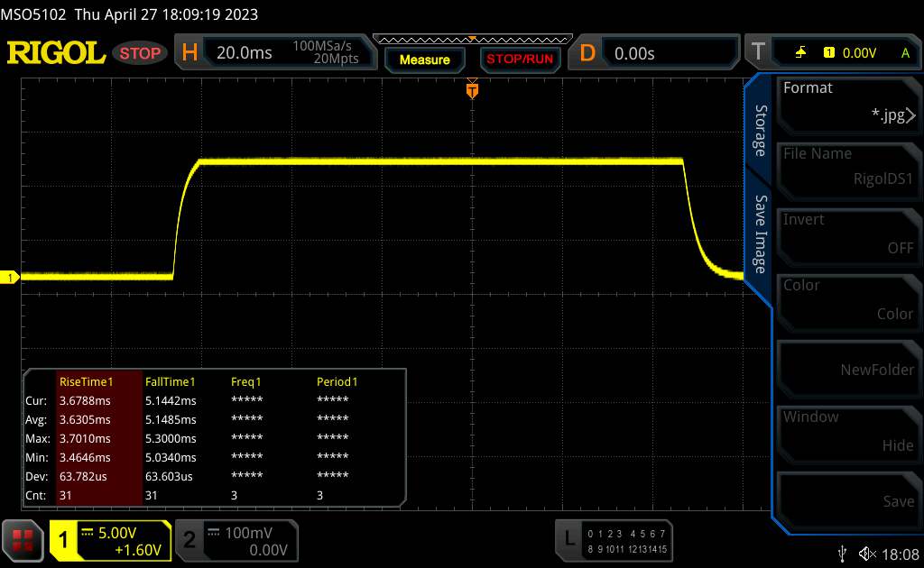Click the rising edge trigger icon
924x568 pixels.
800,53
